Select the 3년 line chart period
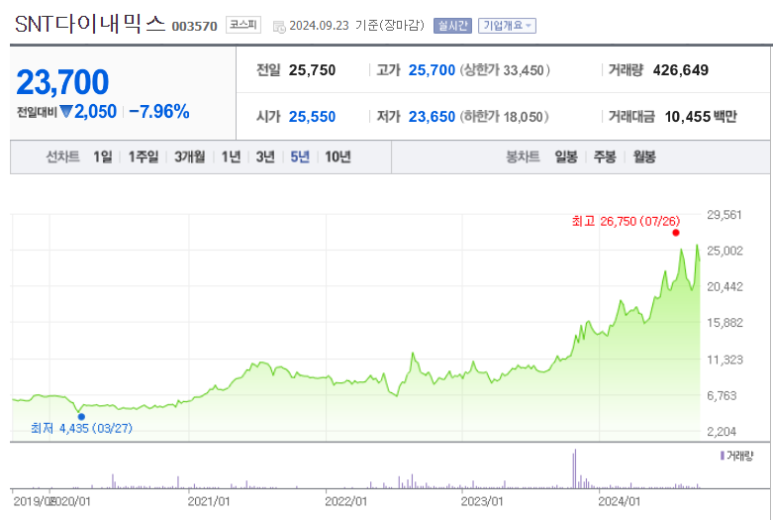The height and width of the screenshot is (520, 773). tap(265, 157)
